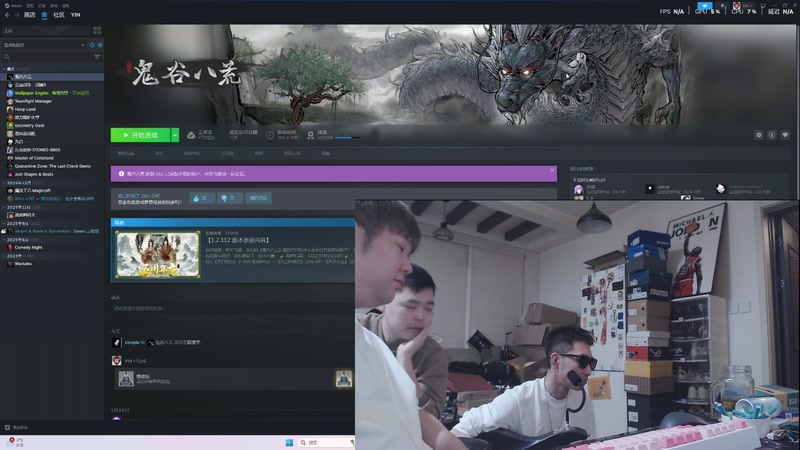Open the Steam menu in title bar
Viewport: 800px width, 450px height.
[14, 6]
